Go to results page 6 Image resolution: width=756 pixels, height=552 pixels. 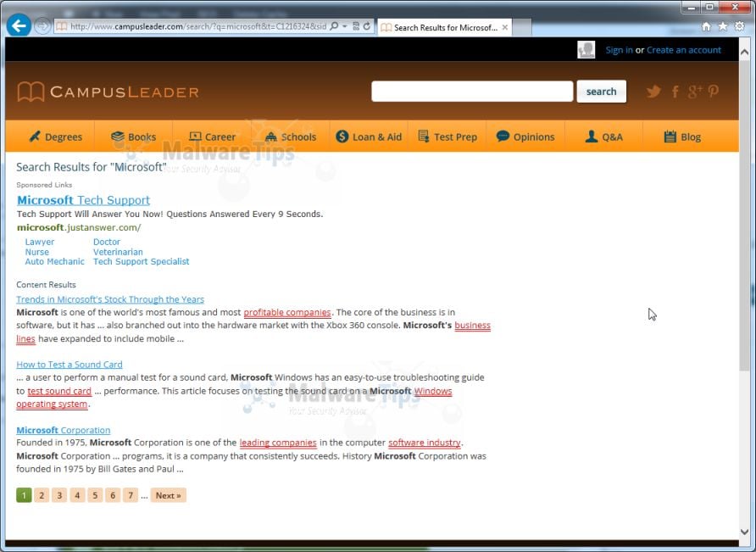113,495
